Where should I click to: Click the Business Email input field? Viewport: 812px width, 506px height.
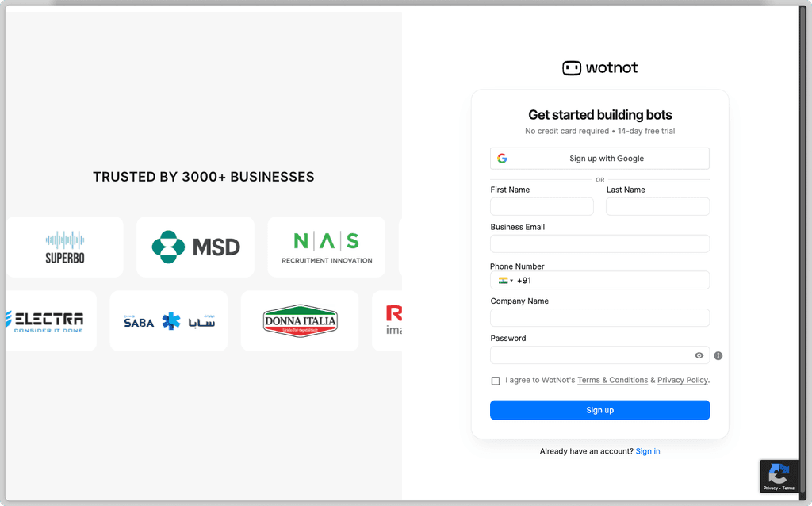click(599, 243)
